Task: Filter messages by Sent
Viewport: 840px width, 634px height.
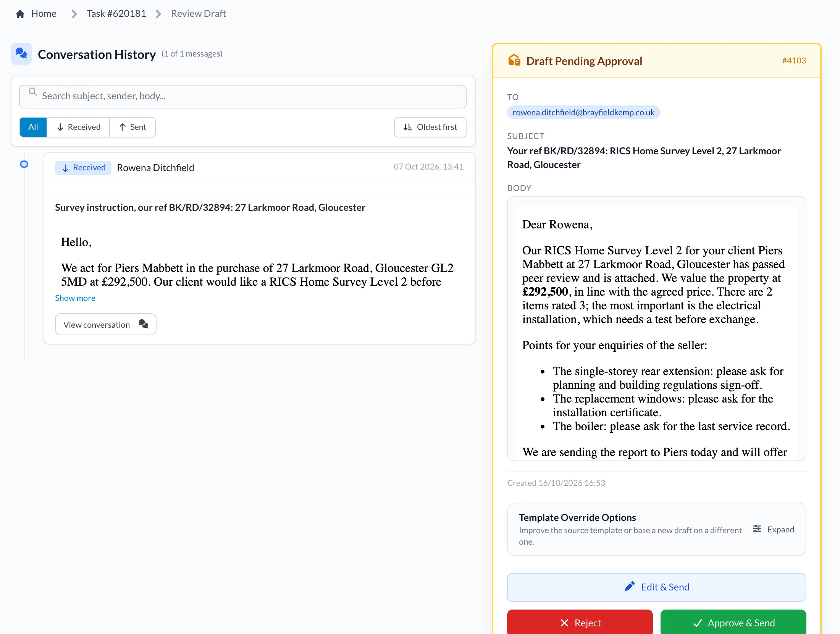Action: tap(132, 127)
